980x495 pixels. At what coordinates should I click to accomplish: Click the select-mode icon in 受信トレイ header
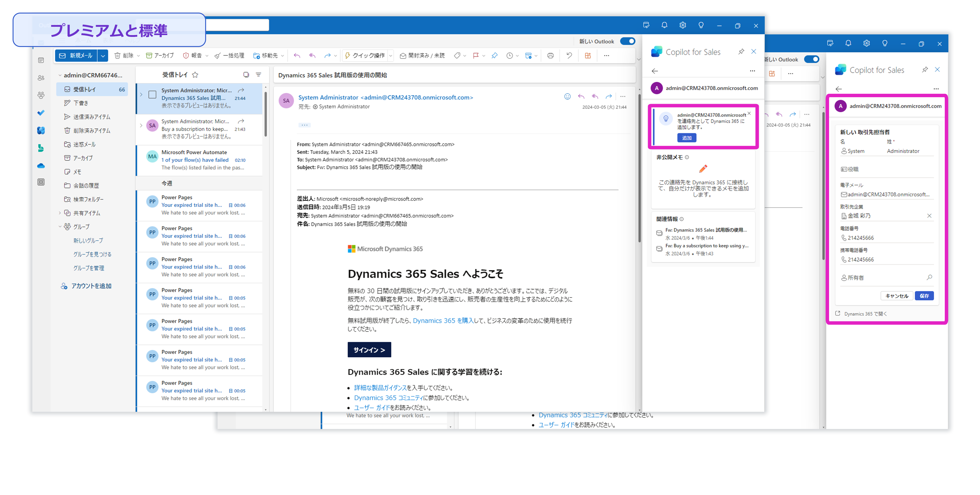click(246, 75)
